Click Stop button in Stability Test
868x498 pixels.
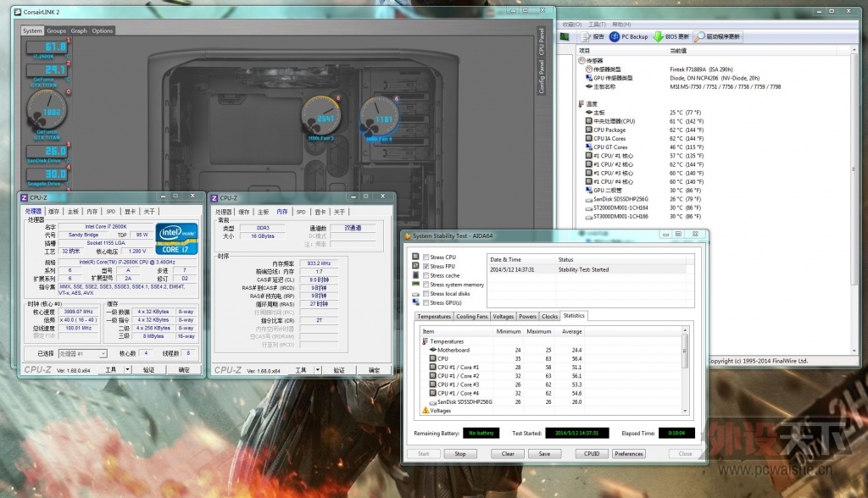click(460, 454)
